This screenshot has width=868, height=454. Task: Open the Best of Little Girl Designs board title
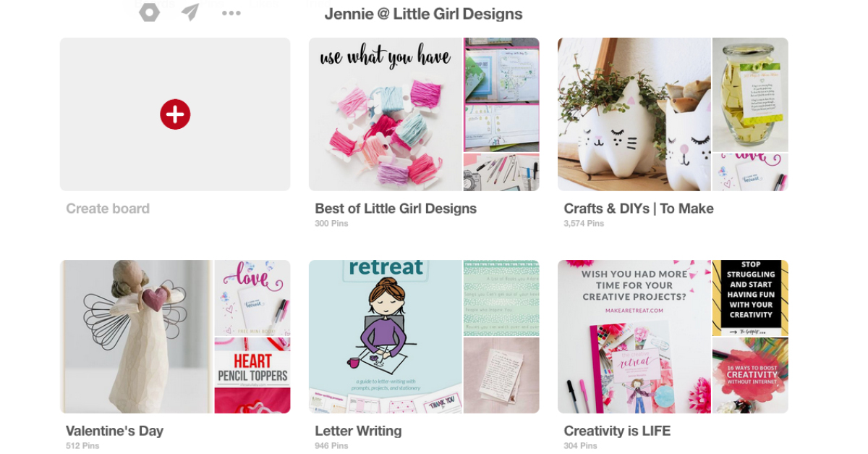(x=396, y=209)
